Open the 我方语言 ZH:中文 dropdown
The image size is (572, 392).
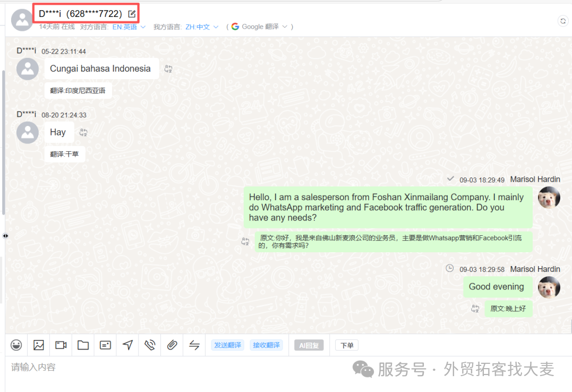click(x=202, y=27)
